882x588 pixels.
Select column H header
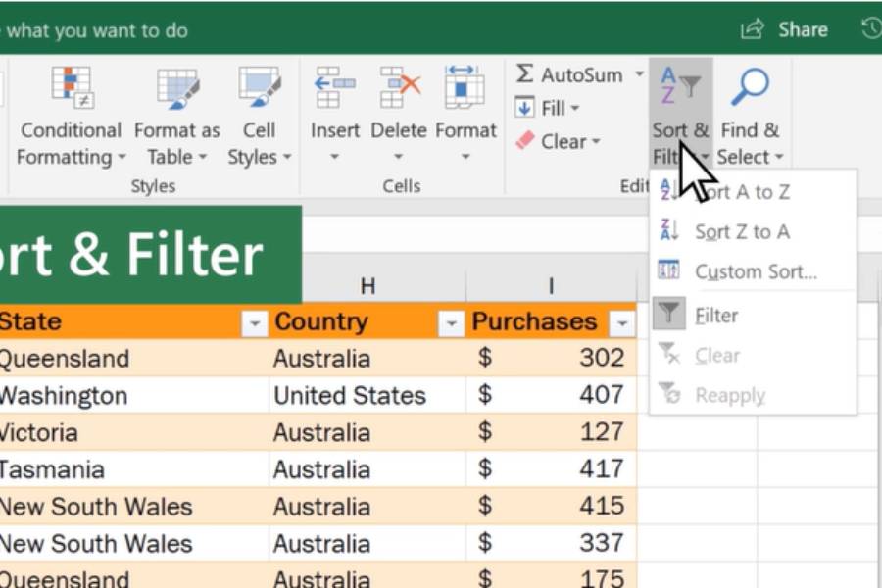(367, 286)
